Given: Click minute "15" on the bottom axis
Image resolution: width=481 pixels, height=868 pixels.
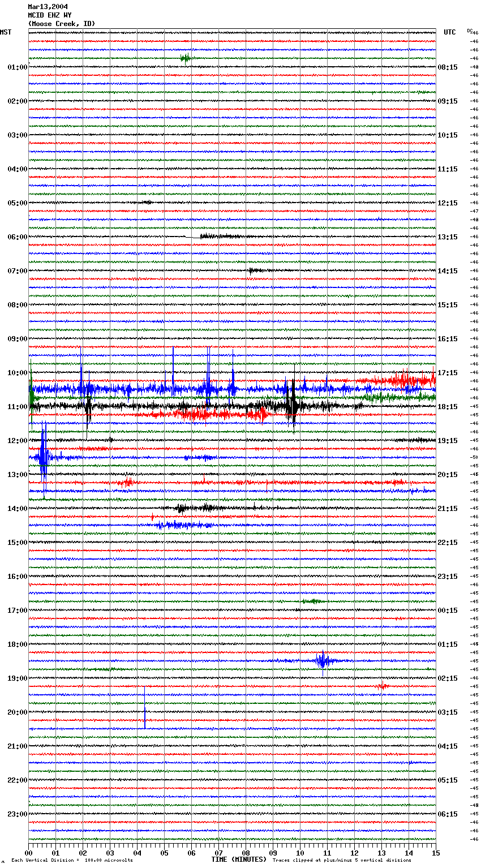Looking at the screenshot, I should (436, 853).
